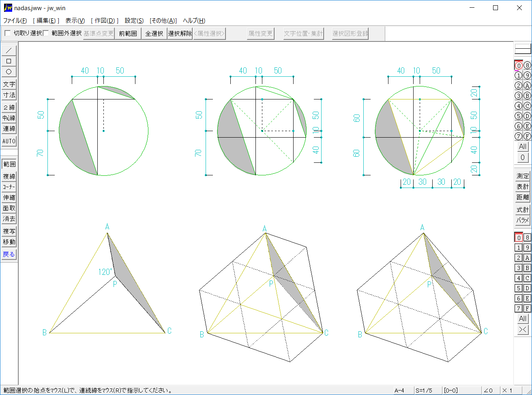Activate the 移動 move tool

click(9, 242)
